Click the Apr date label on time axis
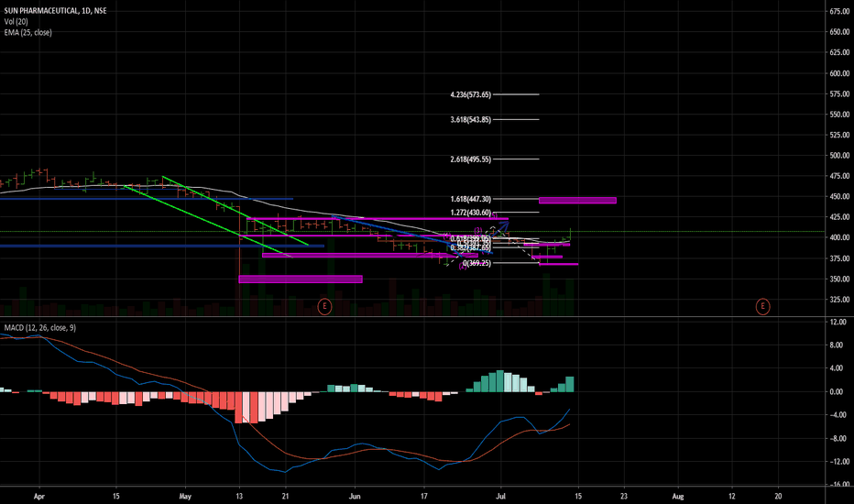The height and width of the screenshot is (504, 854). 38,497
